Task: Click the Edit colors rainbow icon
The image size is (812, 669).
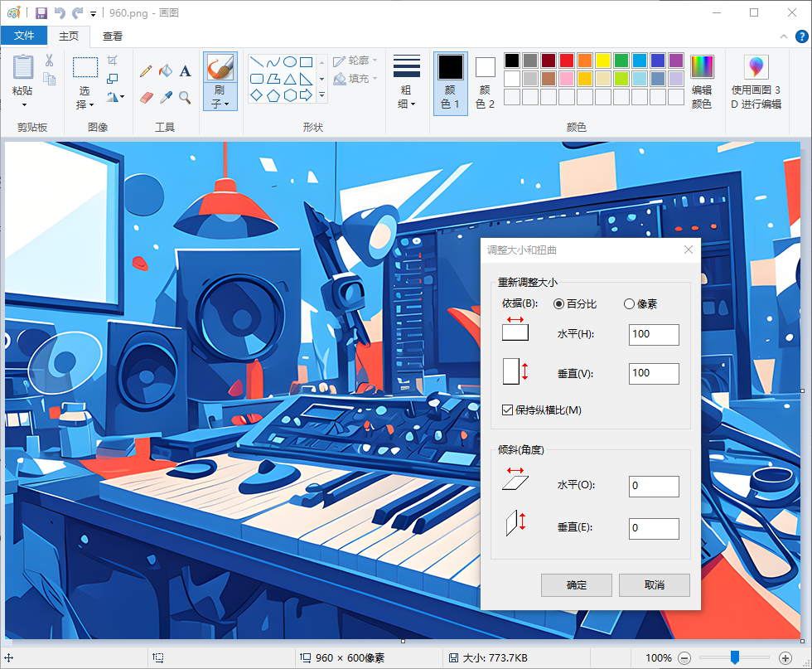Action: (702, 67)
